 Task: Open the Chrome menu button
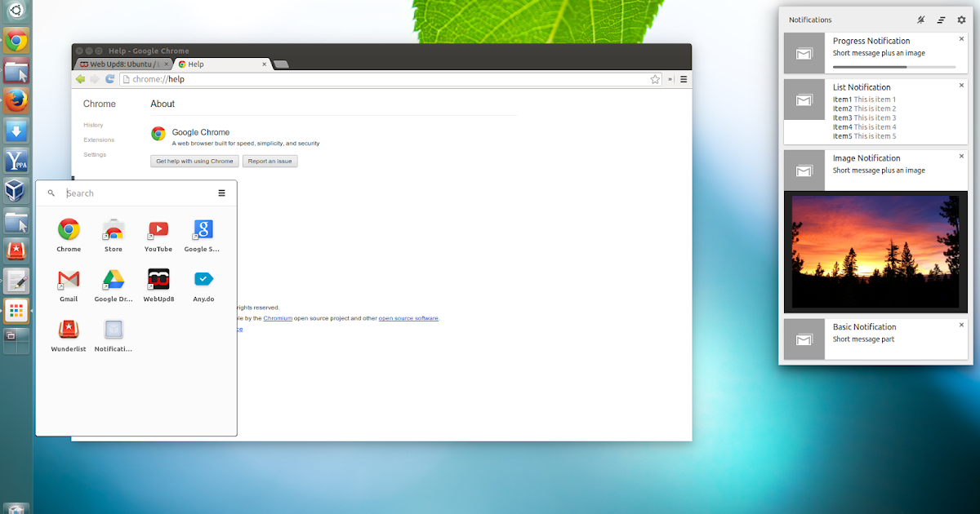coord(683,79)
